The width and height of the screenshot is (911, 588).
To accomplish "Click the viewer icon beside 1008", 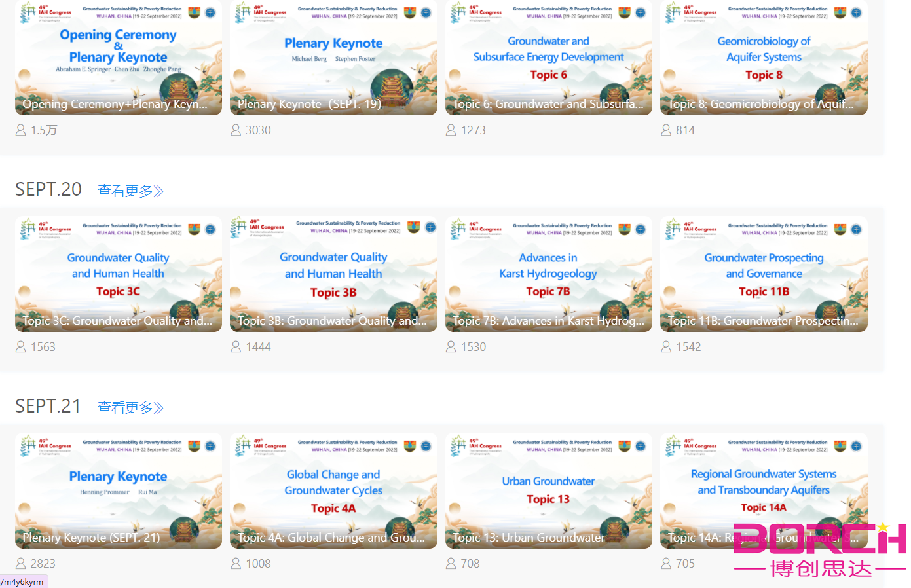I will click(236, 564).
